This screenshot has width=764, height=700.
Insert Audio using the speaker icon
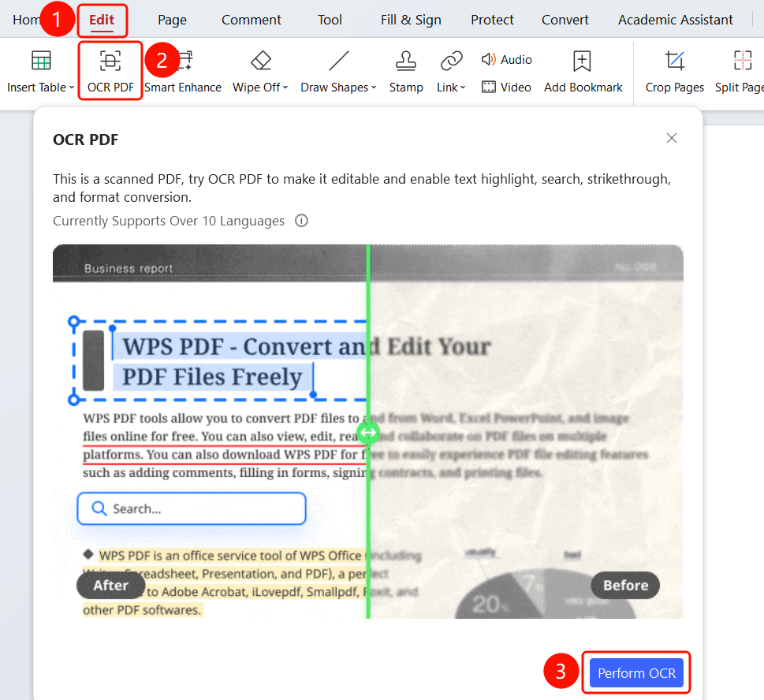click(x=506, y=59)
